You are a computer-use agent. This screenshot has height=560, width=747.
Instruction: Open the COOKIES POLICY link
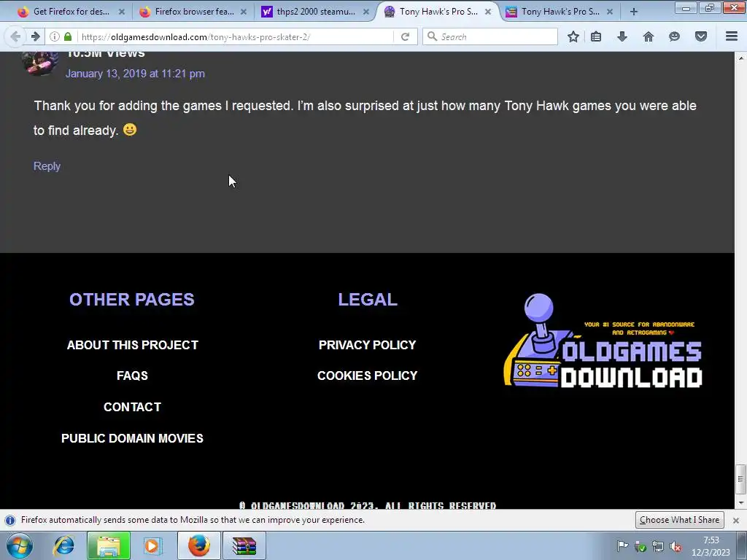click(368, 376)
